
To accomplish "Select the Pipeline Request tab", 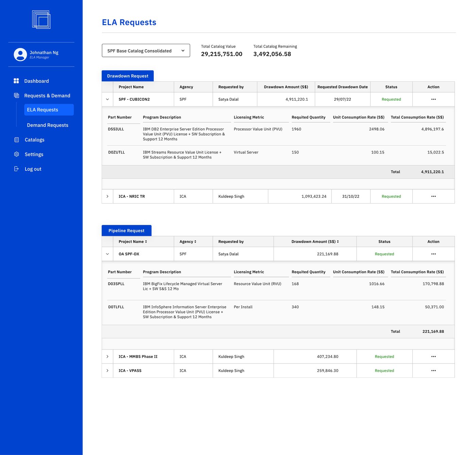I will [126, 230].
